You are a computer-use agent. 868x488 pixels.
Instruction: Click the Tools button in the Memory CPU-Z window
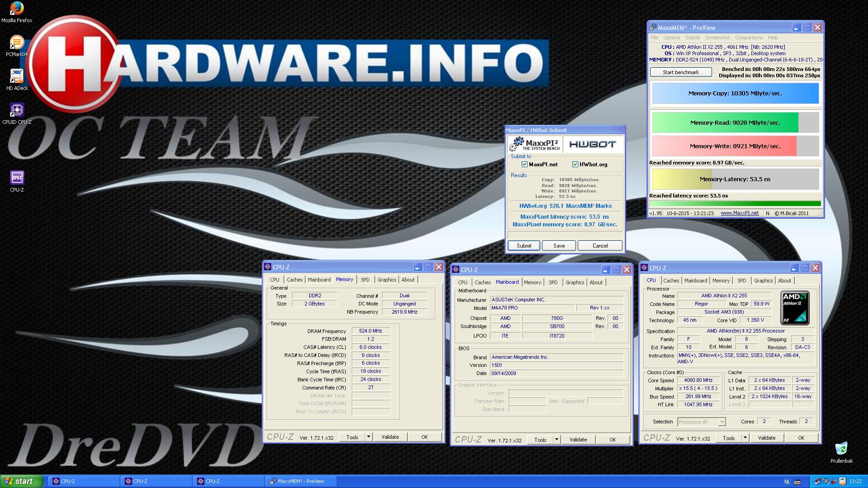point(352,437)
